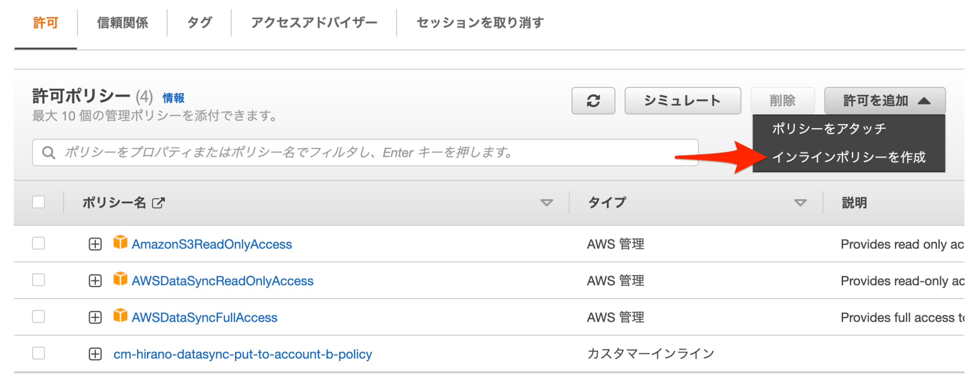Click the magnifier icon in the filter field

tap(49, 152)
